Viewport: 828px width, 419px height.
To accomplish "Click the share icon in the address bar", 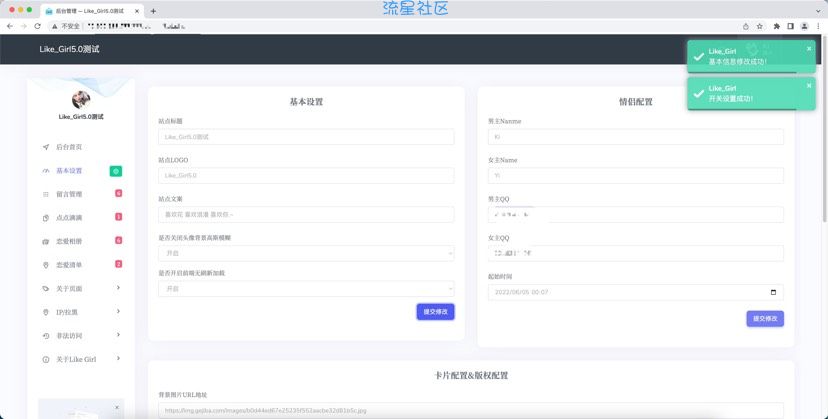I will (746, 26).
